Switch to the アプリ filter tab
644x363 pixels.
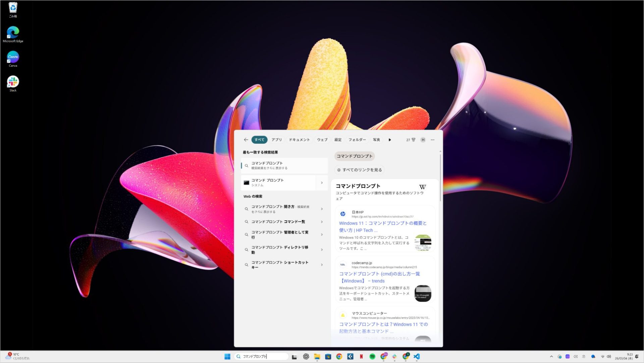(x=276, y=140)
